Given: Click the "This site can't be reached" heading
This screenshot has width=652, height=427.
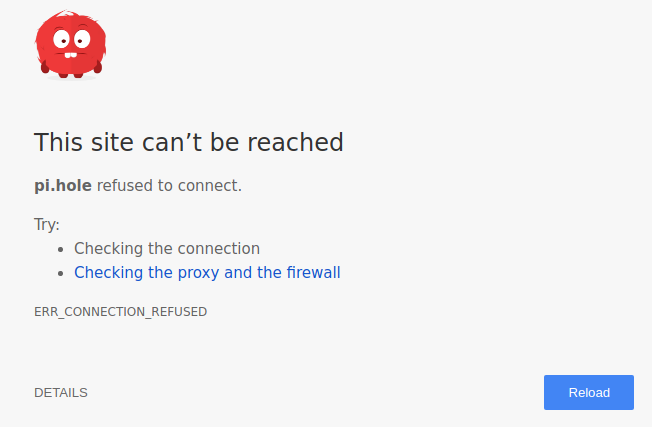Looking at the screenshot, I should 189,142.
